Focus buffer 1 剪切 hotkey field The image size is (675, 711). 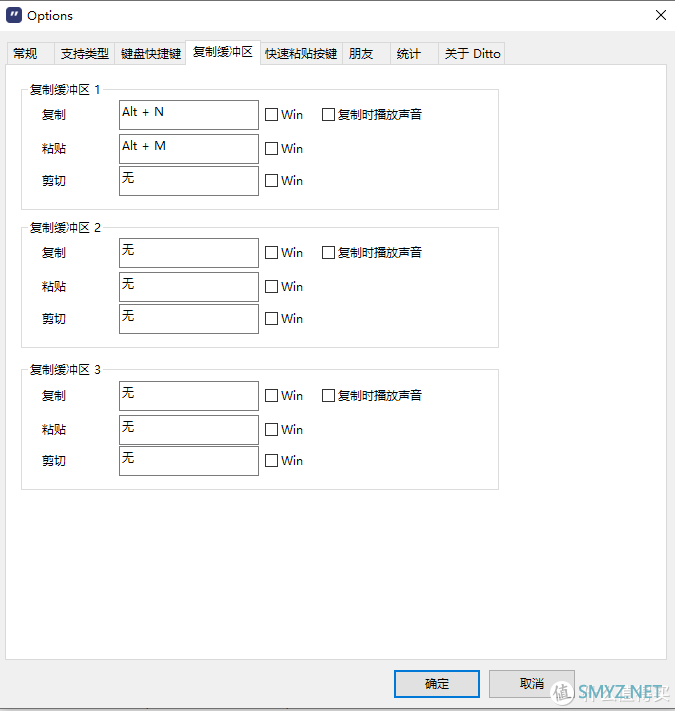pyautogui.click(x=189, y=181)
